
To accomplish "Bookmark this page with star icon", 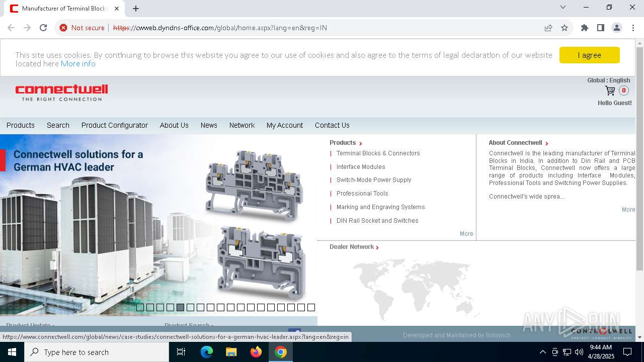I will click(x=565, y=28).
